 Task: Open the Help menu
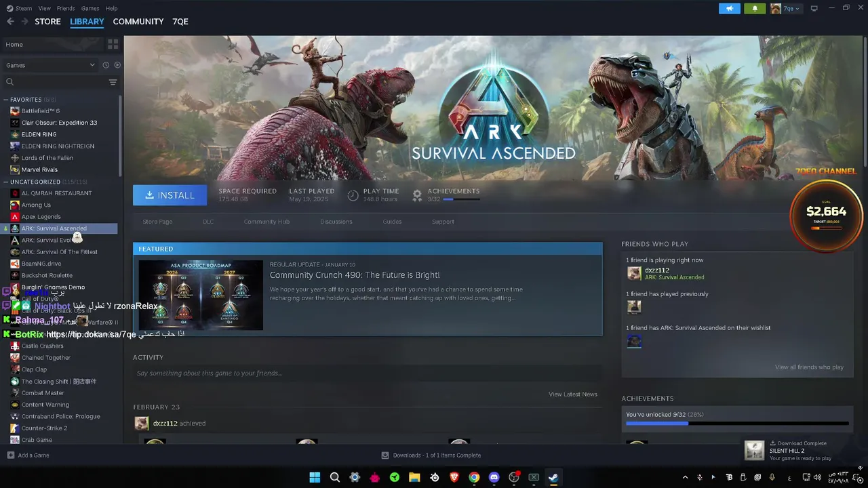point(112,8)
